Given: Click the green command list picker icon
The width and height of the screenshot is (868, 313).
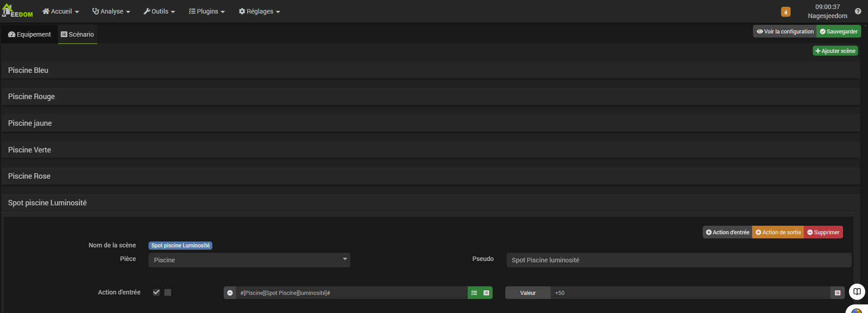Looking at the screenshot, I should (x=474, y=293).
